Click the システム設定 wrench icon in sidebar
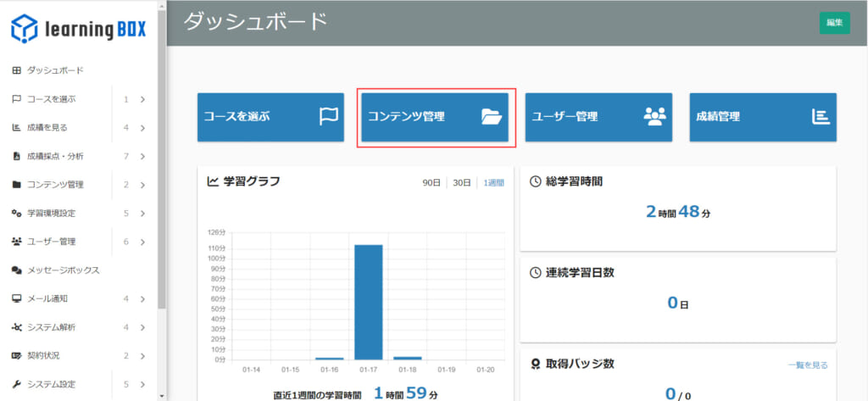Image resolution: width=868 pixels, height=401 pixels. 17,384
